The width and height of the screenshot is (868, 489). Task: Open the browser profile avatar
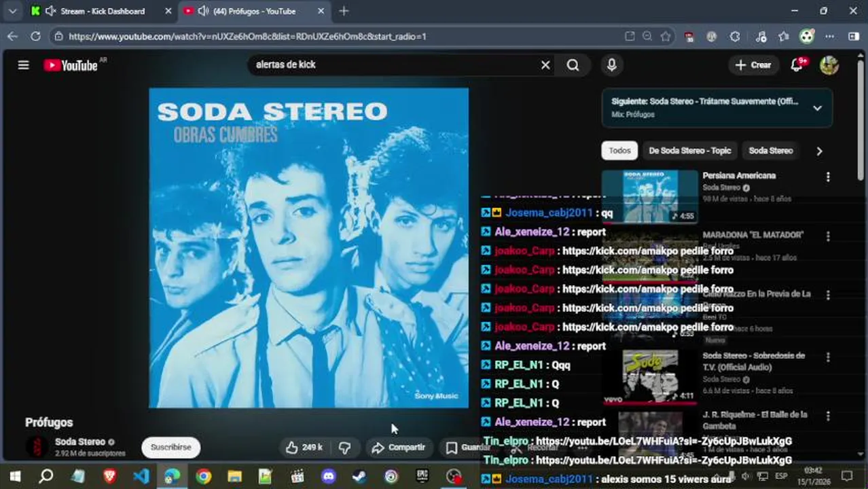(807, 37)
